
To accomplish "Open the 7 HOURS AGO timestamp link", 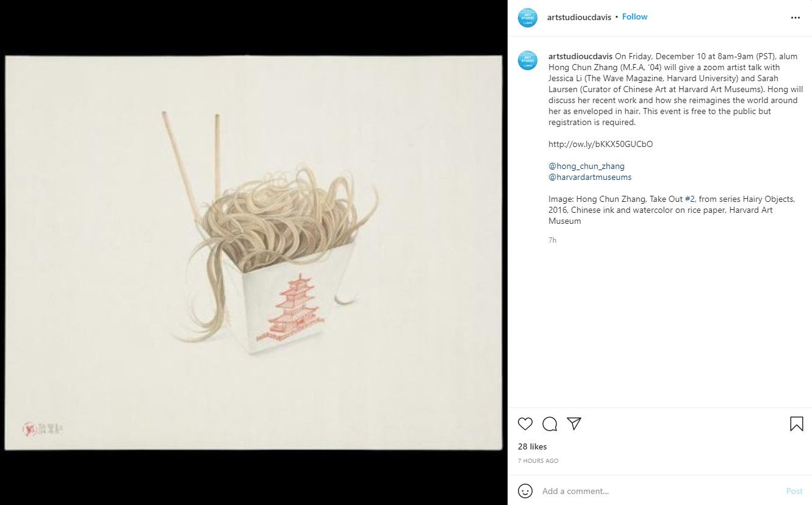I will (538, 461).
